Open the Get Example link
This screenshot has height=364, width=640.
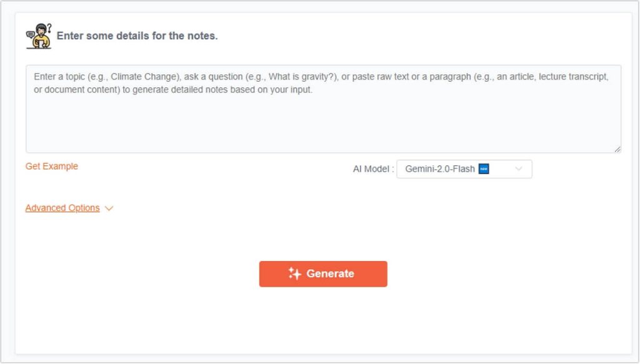[51, 166]
